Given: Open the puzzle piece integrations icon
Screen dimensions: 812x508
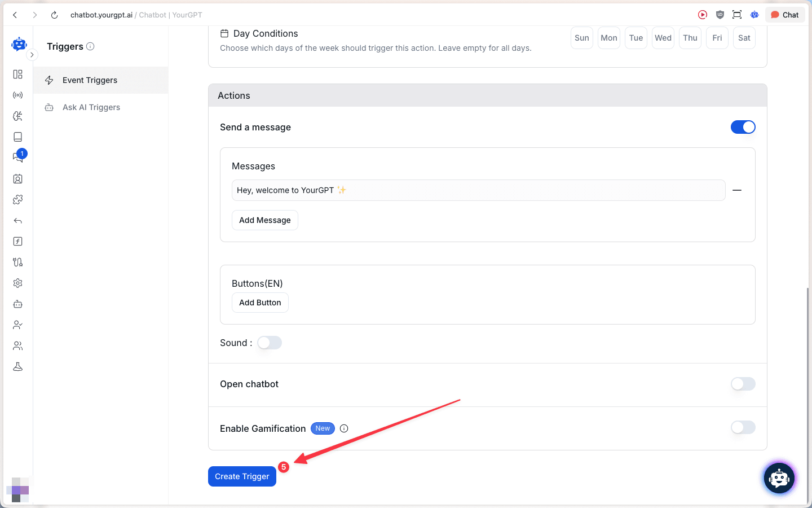Looking at the screenshot, I should [x=18, y=199].
